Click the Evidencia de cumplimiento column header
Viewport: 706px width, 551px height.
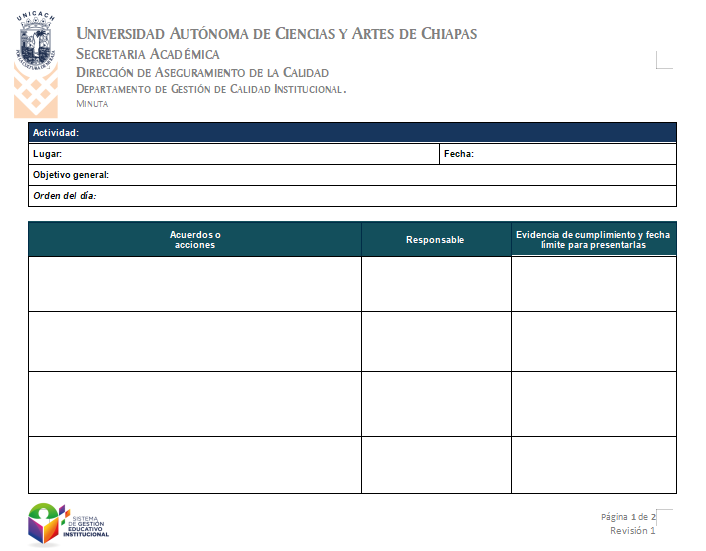pos(593,239)
